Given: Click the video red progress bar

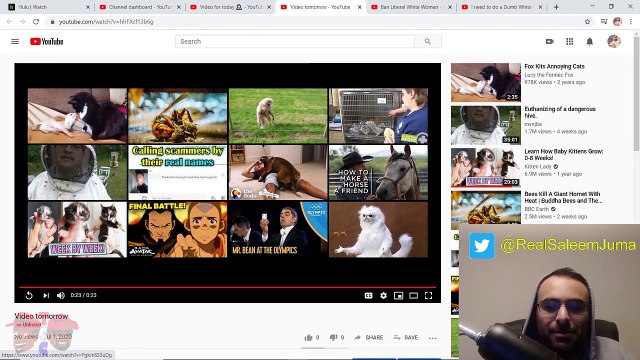Looking at the screenshot, I should click(x=227, y=287).
